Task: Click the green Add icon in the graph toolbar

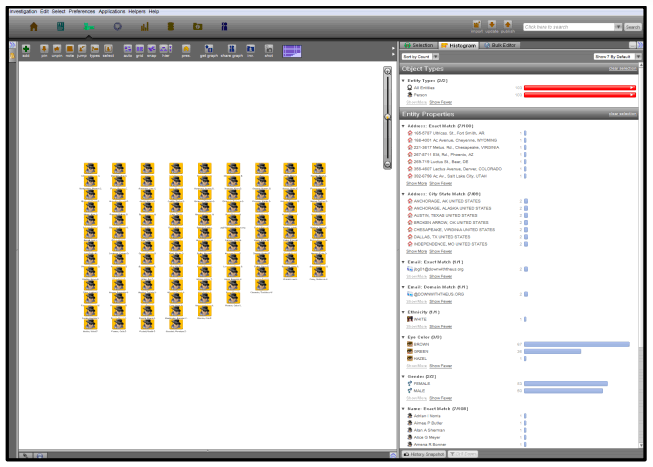Action: pyautogui.click(x=26, y=49)
